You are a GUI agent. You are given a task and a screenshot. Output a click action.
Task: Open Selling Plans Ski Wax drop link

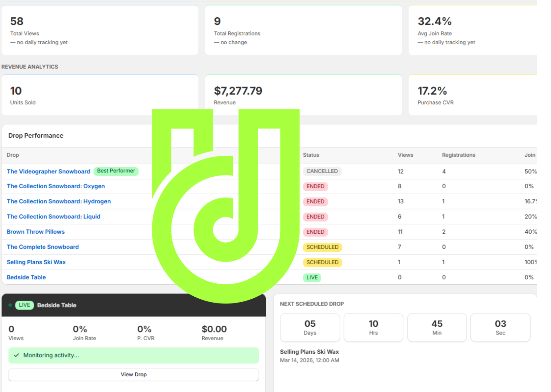tap(36, 262)
